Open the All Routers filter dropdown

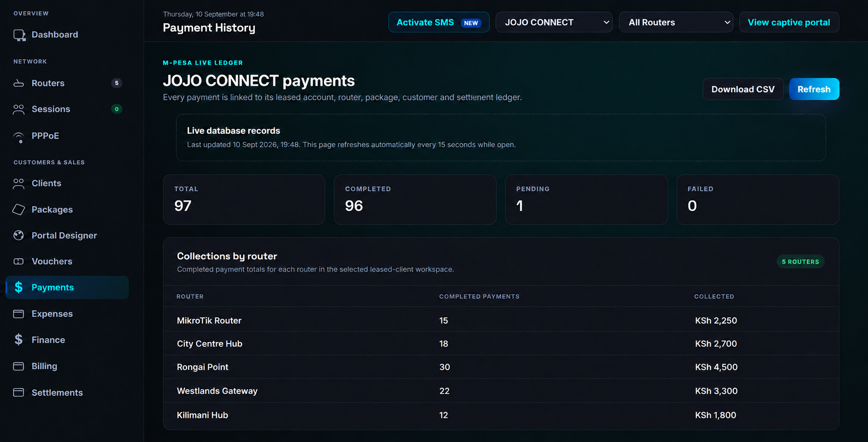[676, 22]
